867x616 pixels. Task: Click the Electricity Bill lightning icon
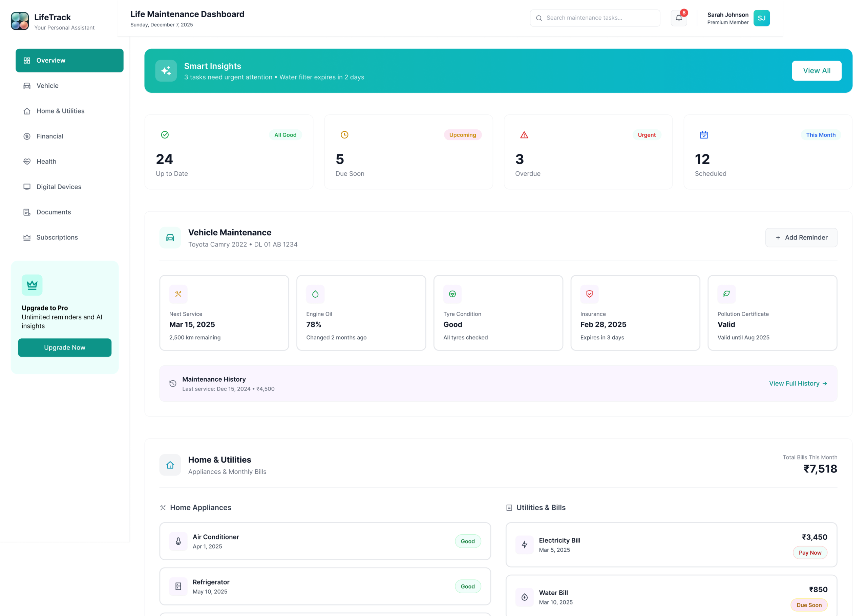[x=524, y=545]
